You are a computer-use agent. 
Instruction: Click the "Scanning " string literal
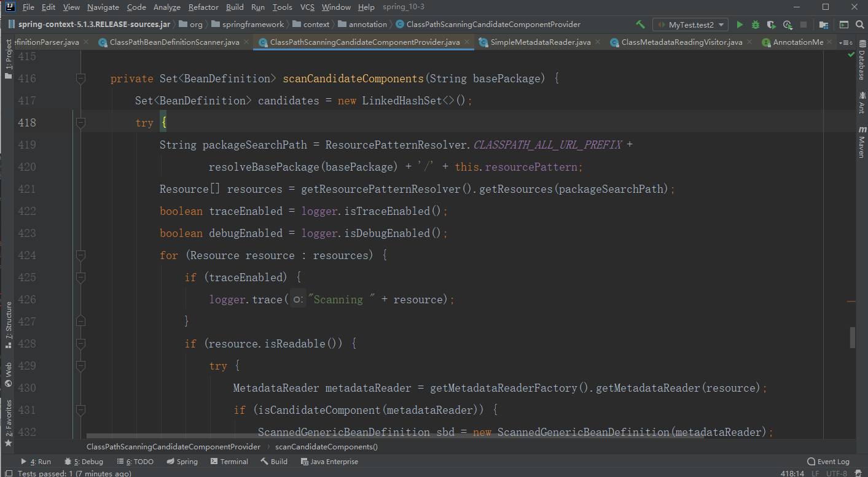342,300
